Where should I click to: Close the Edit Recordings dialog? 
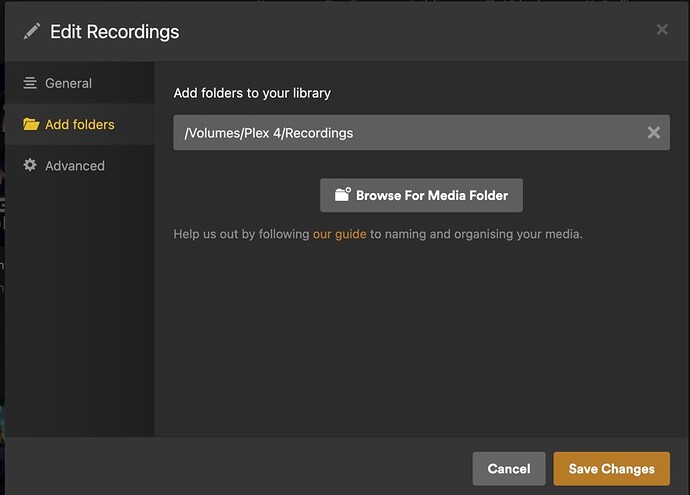(x=662, y=30)
